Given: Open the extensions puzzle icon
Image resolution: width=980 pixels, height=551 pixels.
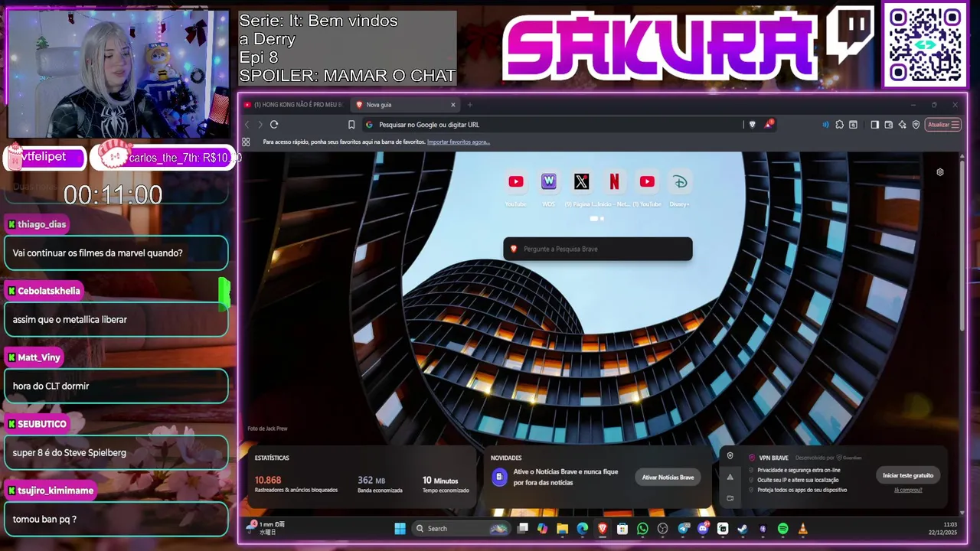Looking at the screenshot, I should [x=840, y=125].
